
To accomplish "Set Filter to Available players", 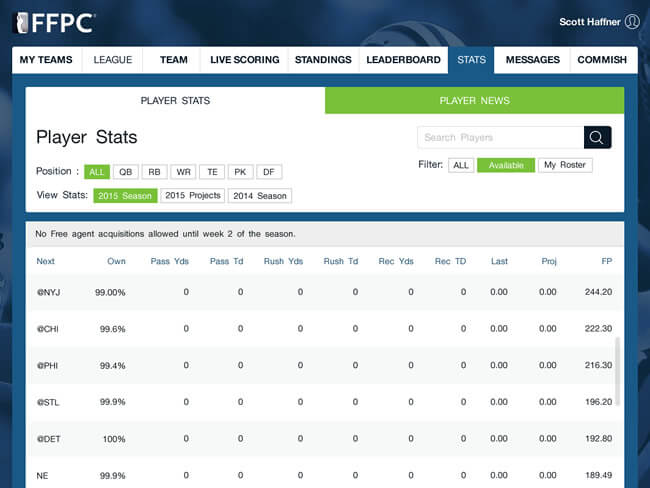I will [506, 165].
